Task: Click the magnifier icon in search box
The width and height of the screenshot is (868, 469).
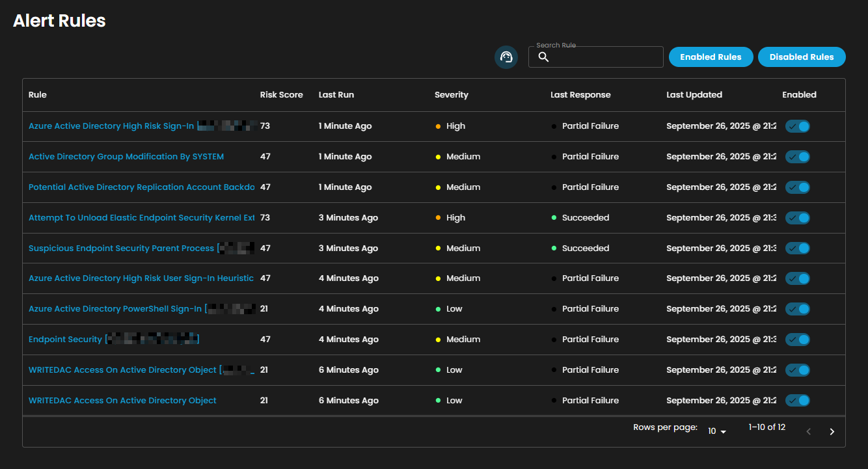Action: (544, 57)
